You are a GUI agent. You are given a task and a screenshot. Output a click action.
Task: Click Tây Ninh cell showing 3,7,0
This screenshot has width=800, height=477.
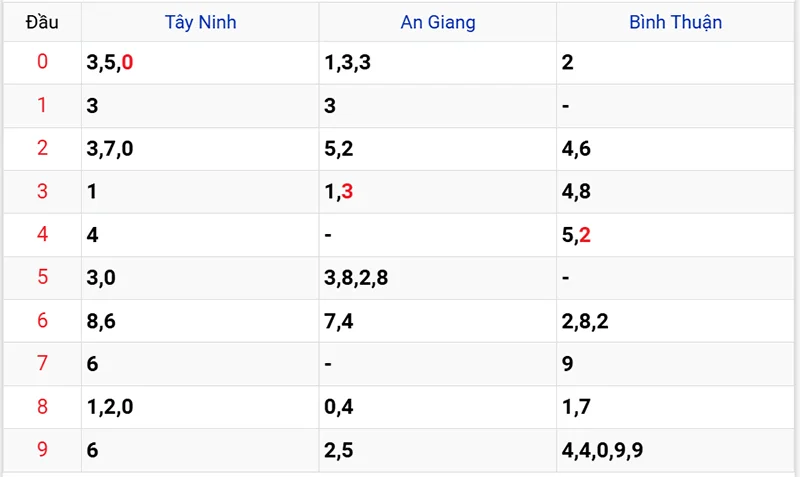[x=111, y=149]
